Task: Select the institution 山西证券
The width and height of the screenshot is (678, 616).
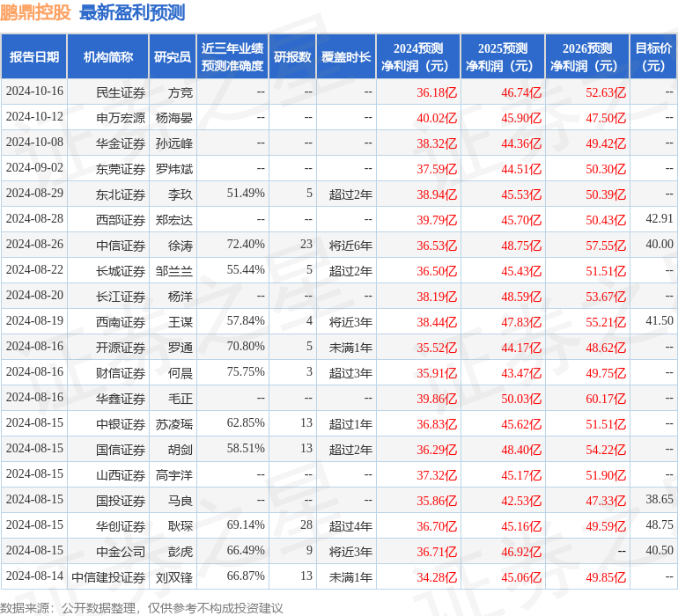Action: (121, 475)
